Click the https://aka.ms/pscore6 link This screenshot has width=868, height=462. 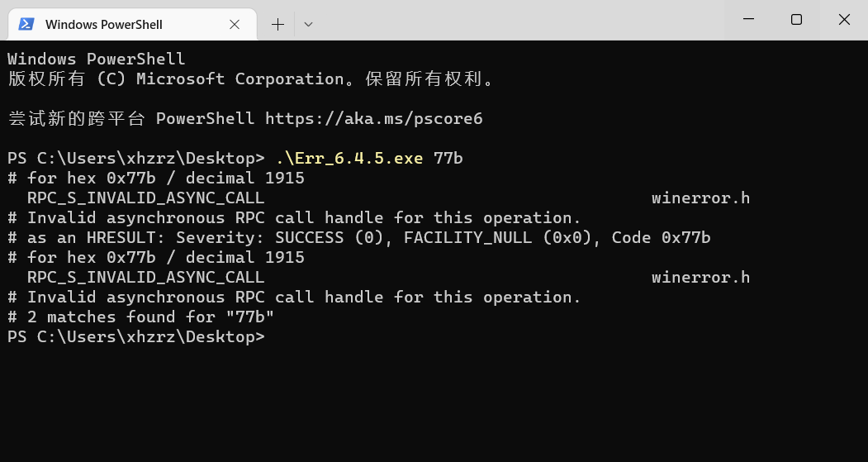[373, 118]
